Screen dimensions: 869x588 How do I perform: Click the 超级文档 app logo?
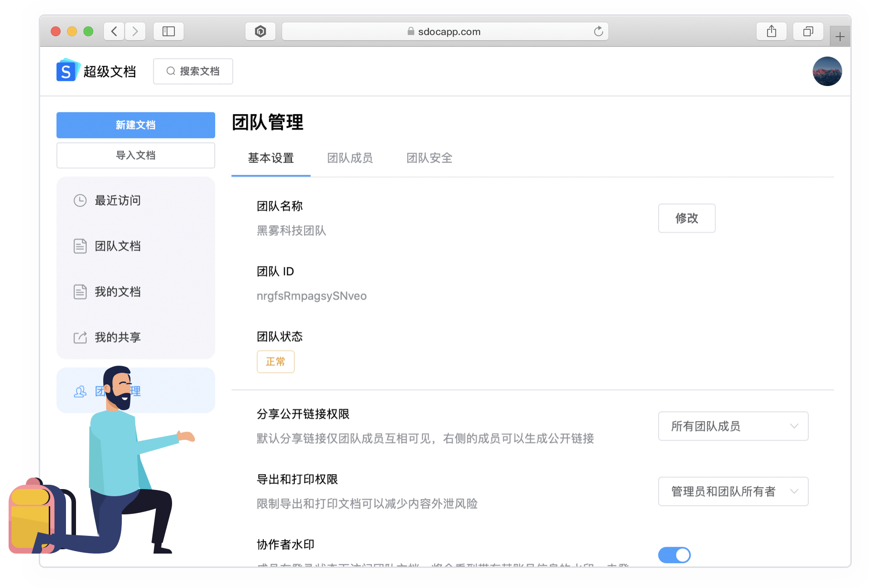coord(67,70)
